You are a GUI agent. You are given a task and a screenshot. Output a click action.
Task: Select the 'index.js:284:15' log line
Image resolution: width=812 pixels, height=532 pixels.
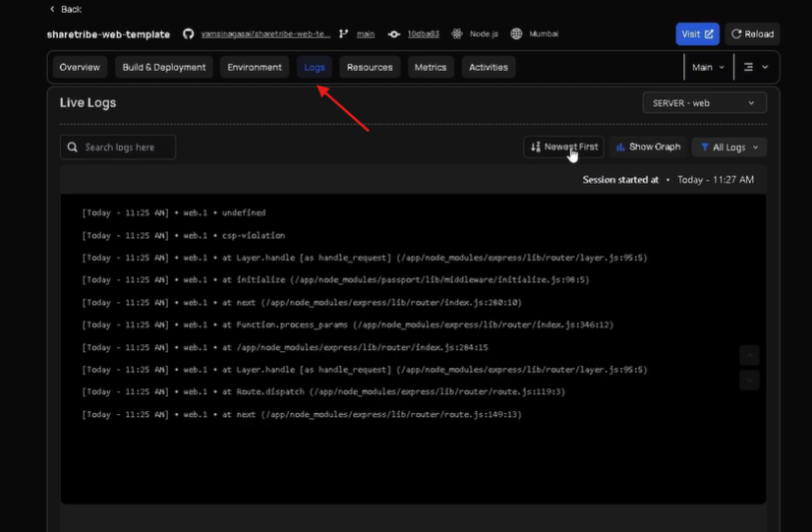(x=285, y=347)
